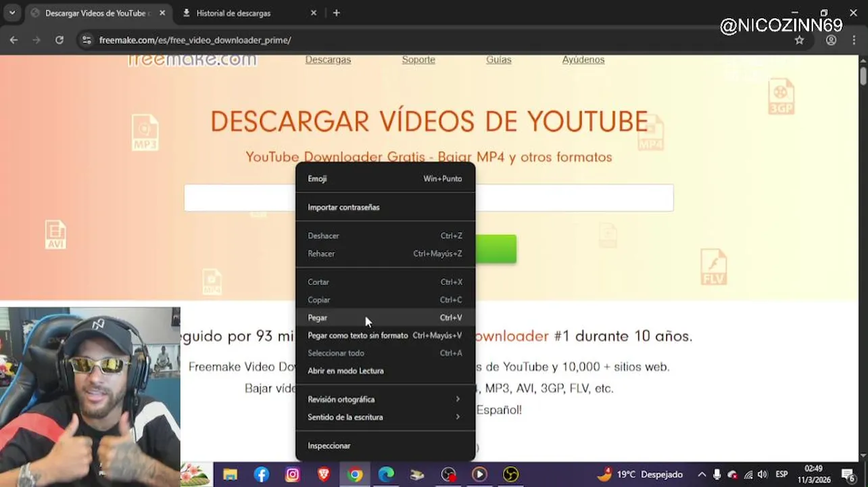Open the network Wi-Fi tray icon
868x487 pixels.
pyautogui.click(x=748, y=475)
